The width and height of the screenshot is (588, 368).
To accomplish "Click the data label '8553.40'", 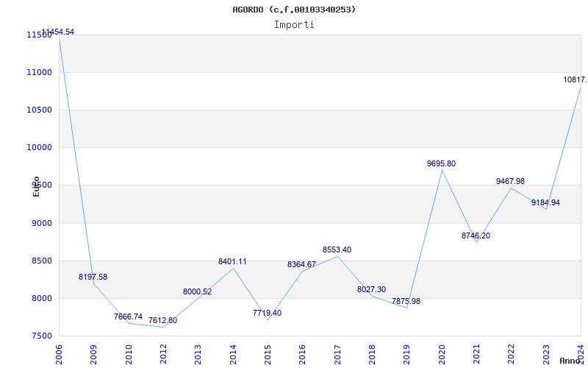I will pos(337,250).
